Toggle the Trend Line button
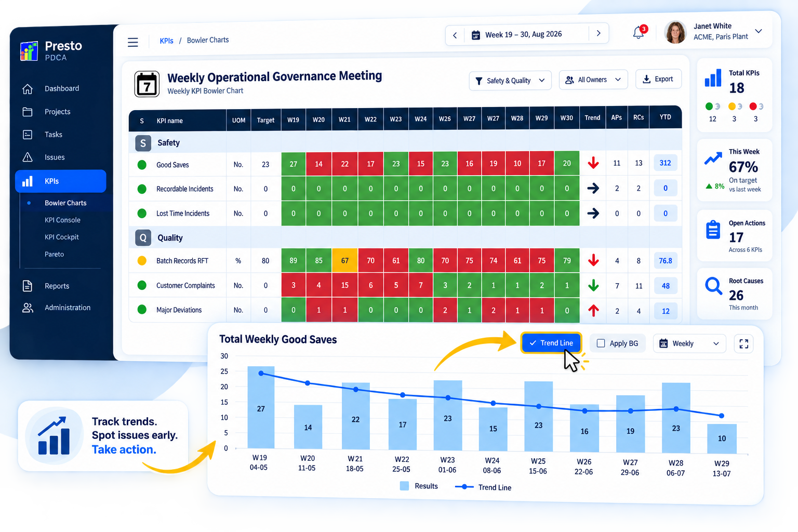This screenshot has width=798, height=532. click(551, 343)
